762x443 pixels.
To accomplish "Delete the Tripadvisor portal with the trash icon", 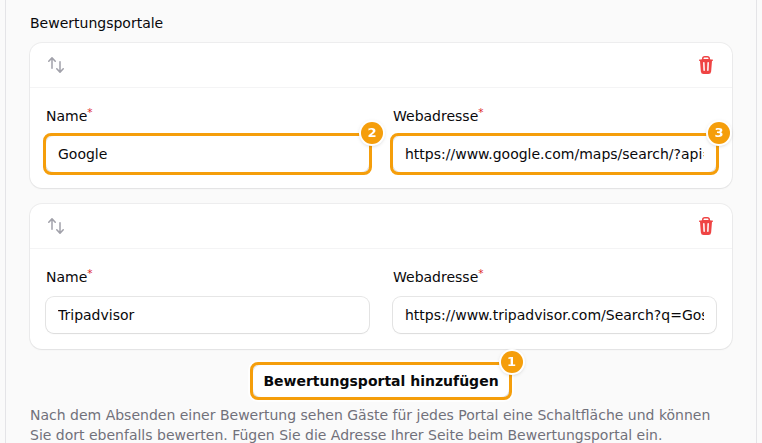I will 706,226.
